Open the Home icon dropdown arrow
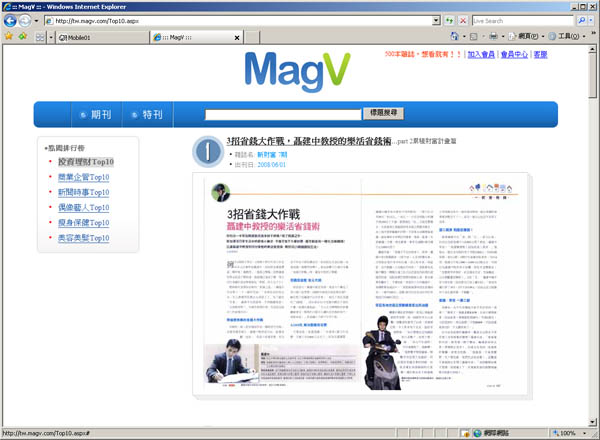600x440 pixels. (464, 37)
